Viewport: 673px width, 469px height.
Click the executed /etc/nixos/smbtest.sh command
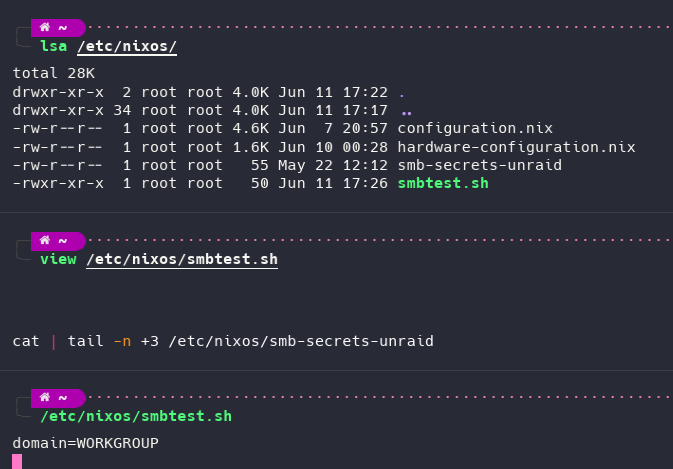pyautogui.click(x=136, y=417)
